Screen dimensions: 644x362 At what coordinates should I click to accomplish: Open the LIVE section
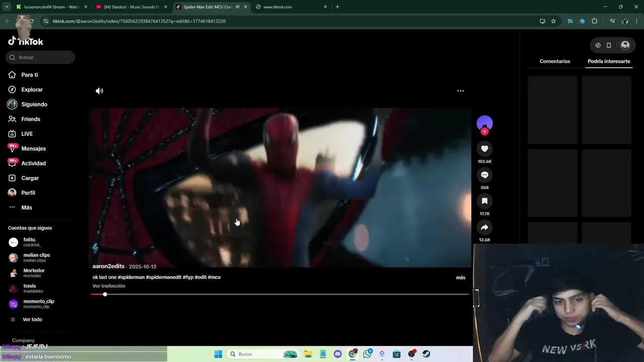tap(27, 134)
